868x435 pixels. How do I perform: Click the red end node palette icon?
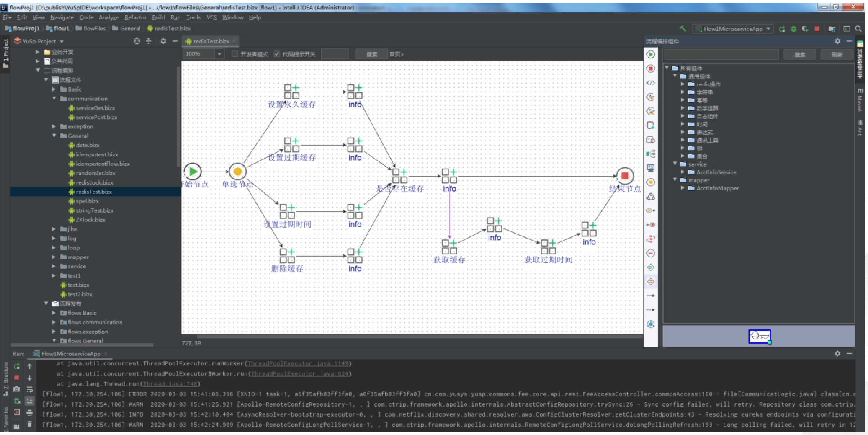(650, 68)
